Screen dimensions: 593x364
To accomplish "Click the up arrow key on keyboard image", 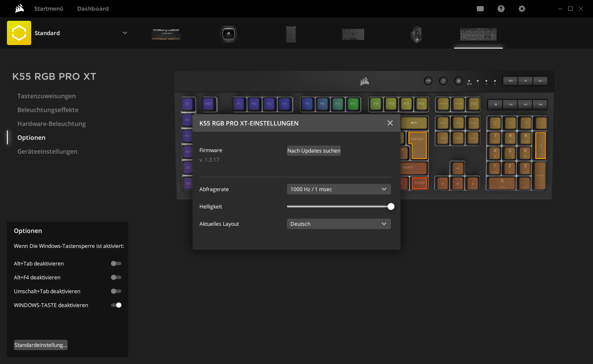I will click(x=457, y=168).
